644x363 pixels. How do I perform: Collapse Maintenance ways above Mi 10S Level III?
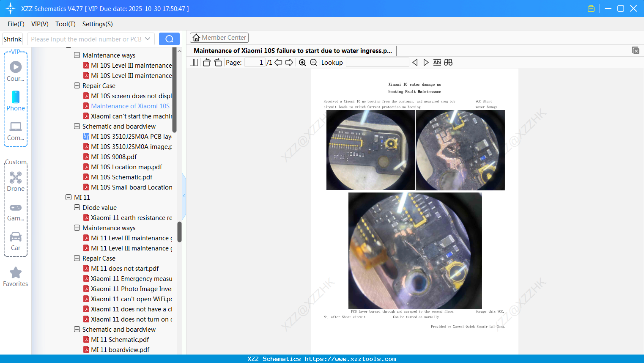pos(77,55)
